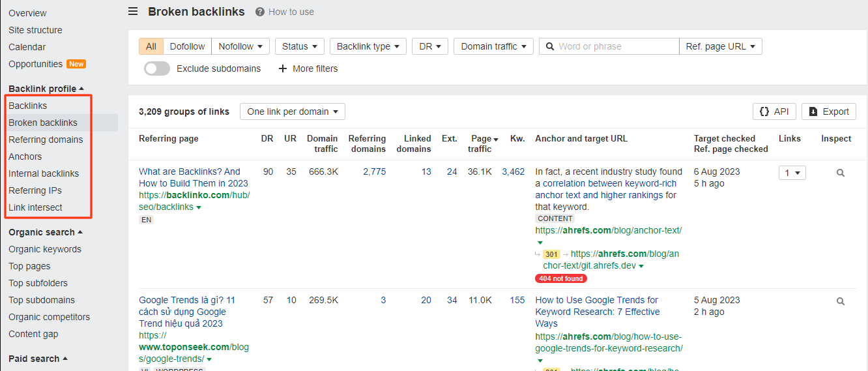
Task: Click More filters button
Action: point(308,68)
